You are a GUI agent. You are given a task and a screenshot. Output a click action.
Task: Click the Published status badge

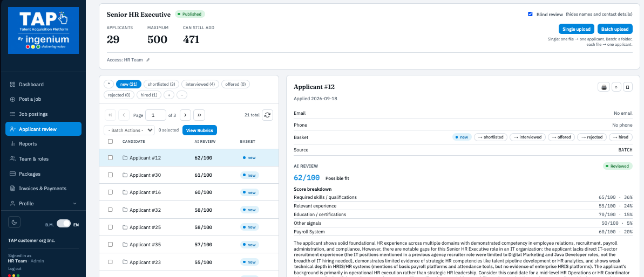click(x=189, y=14)
